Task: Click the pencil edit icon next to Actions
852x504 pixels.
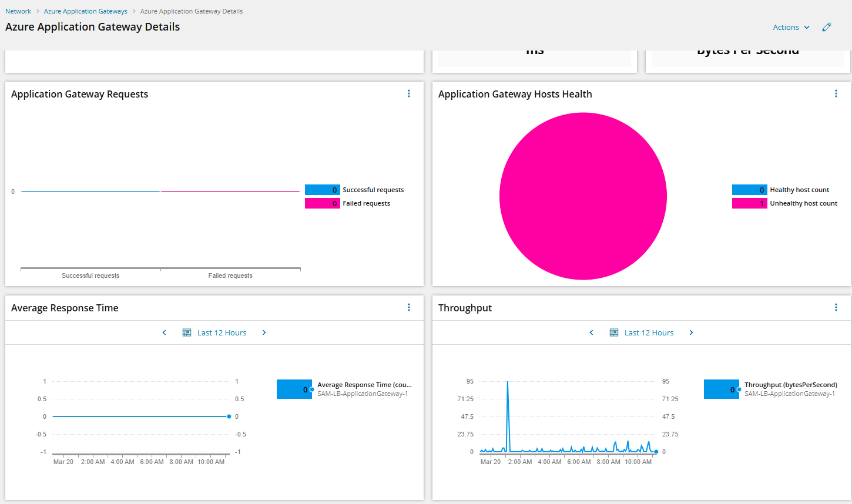Action: [827, 27]
